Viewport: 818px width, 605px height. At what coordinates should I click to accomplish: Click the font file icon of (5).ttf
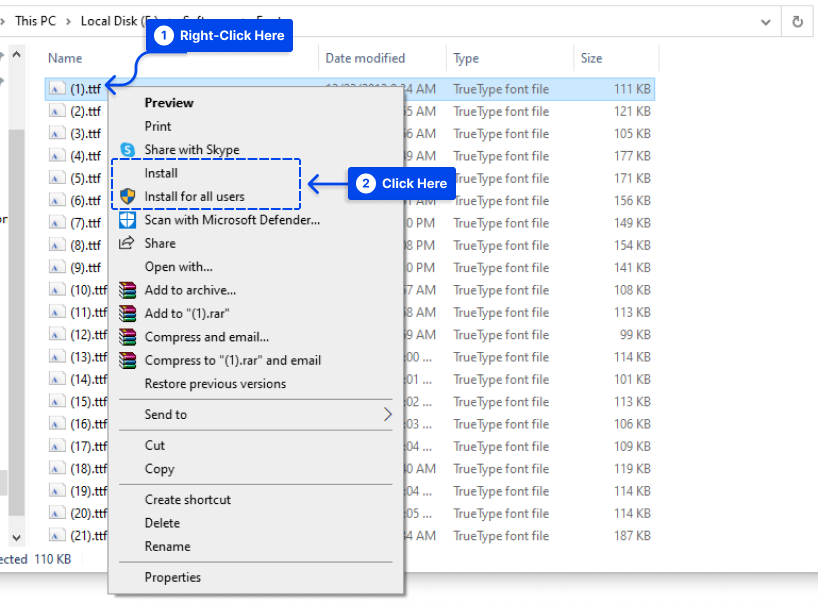(57, 178)
